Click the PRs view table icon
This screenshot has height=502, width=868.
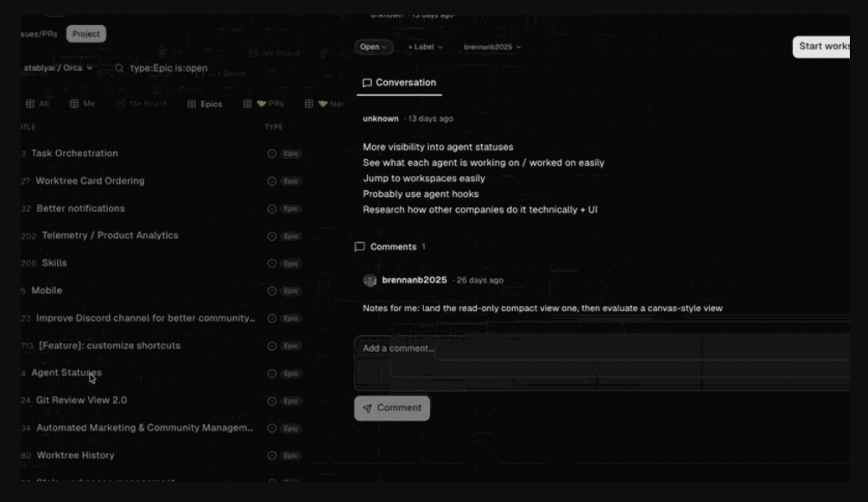click(x=248, y=104)
